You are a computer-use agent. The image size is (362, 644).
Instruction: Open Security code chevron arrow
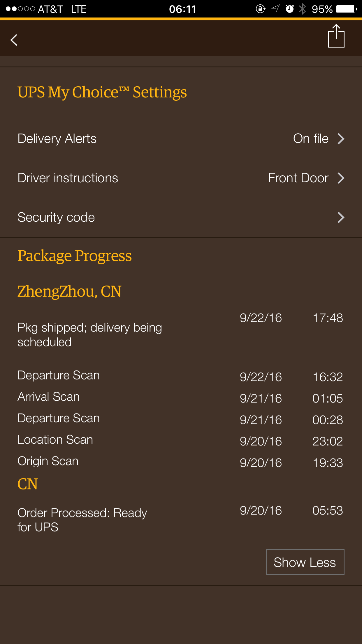(341, 218)
